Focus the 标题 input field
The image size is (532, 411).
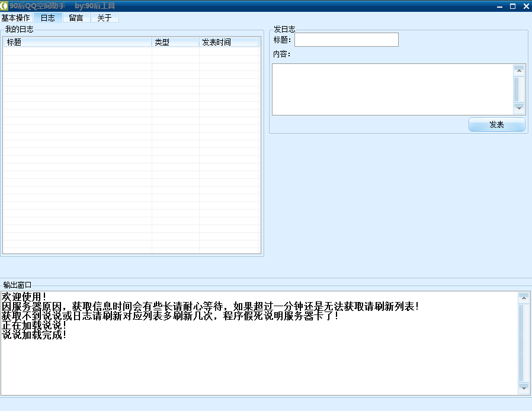346,40
